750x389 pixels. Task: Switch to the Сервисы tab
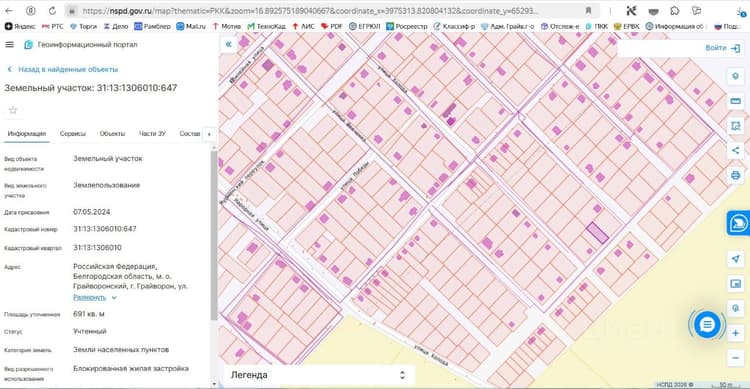pos(73,134)
